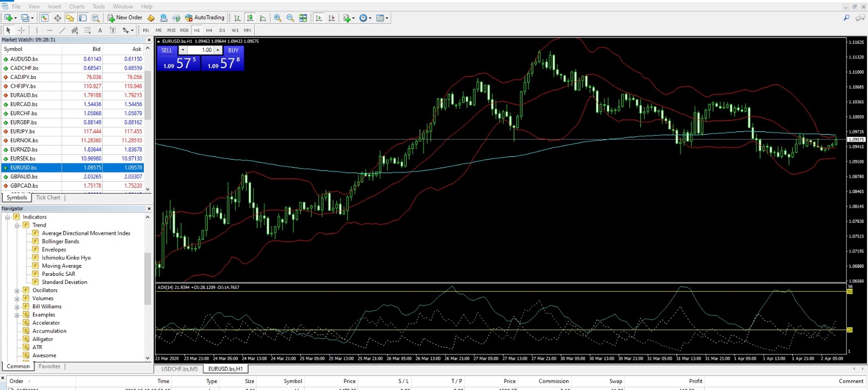Image resolution: width=868 pixels, height=390 pixels.
Task: Switch chart to H1 timeframe
Action: pos(197,30)
